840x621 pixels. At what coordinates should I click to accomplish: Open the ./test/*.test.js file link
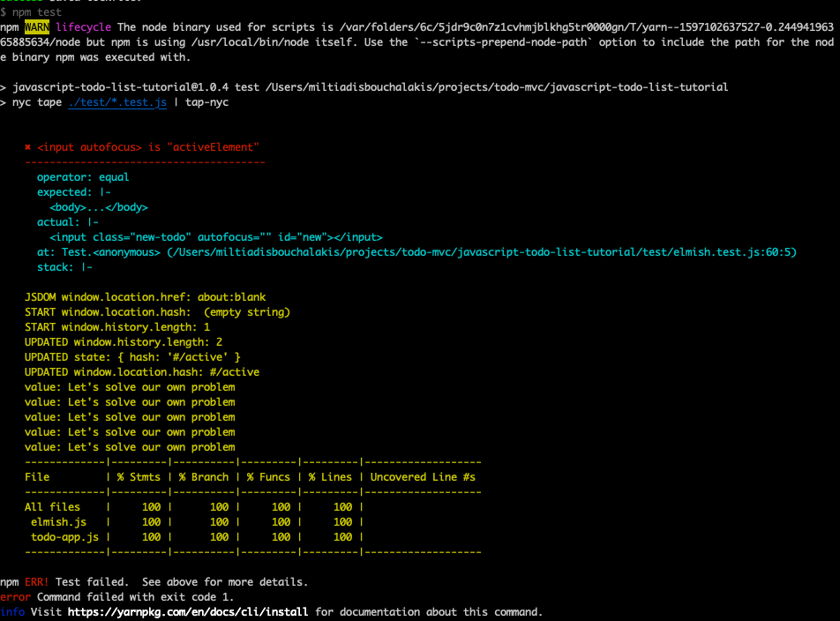tap(117, 102)
